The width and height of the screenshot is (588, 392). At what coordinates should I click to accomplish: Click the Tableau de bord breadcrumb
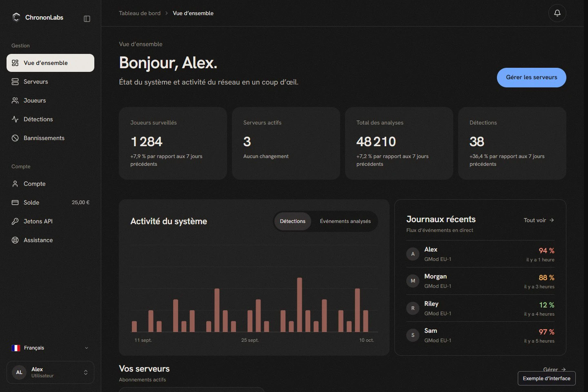point(140,13)
